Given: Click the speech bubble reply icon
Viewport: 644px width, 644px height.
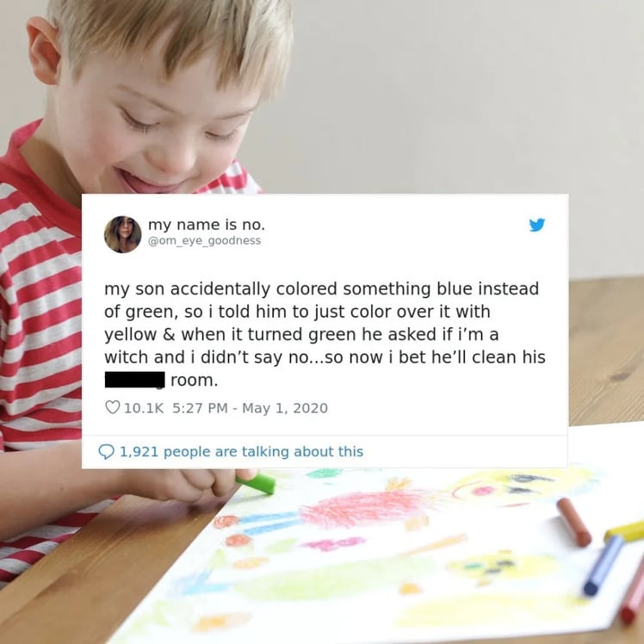Looking at the screenshot, I should pos(107,451).
